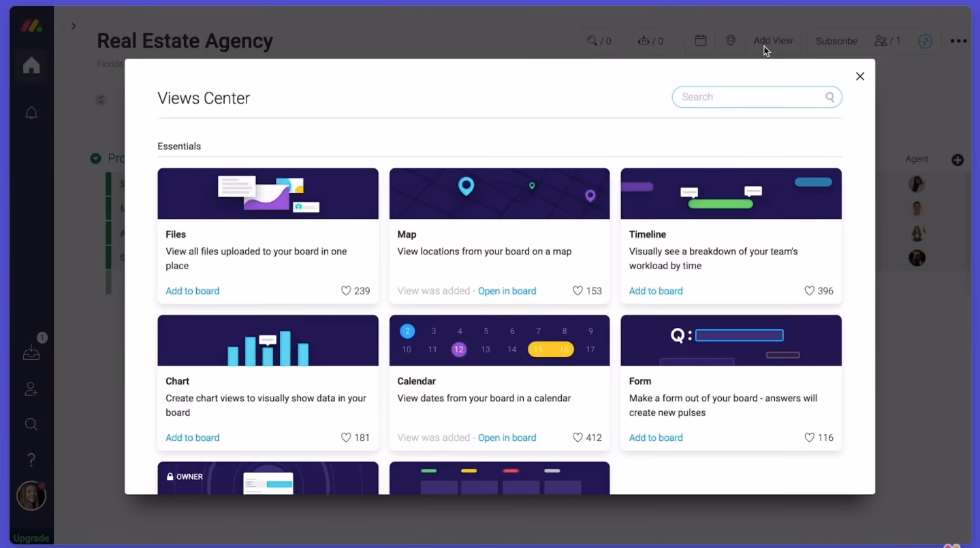
Task: Open the user profile avatar in sidebar
Action: tap(31, 496)
